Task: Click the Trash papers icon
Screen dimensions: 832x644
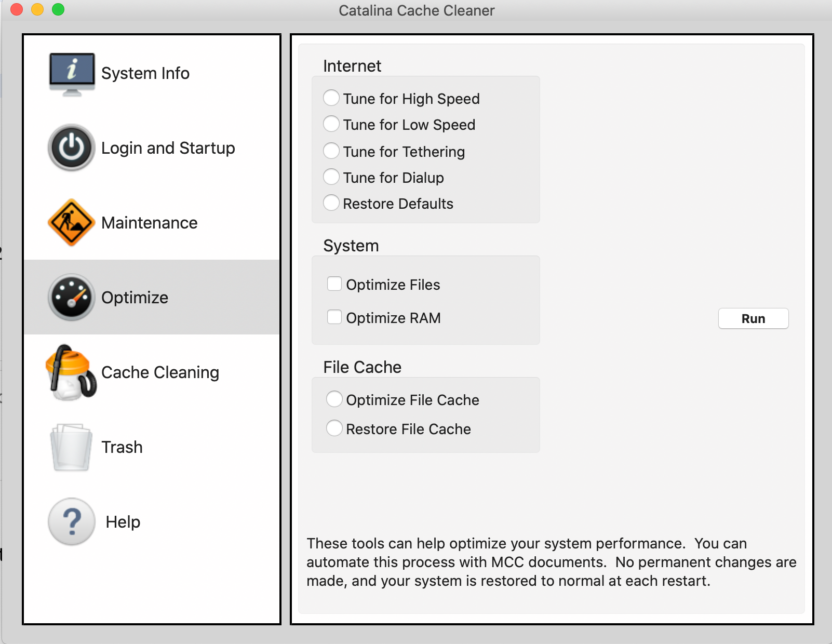Action: [71, 447]
